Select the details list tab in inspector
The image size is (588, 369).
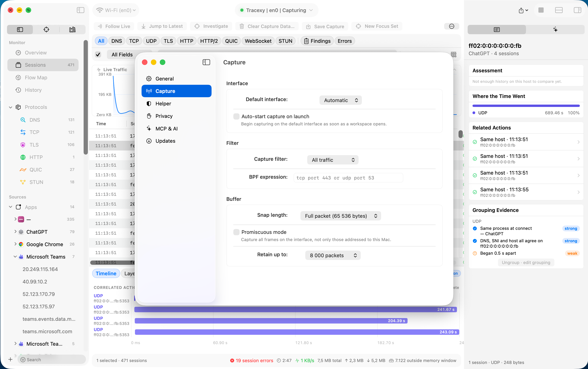pos(497,30)
